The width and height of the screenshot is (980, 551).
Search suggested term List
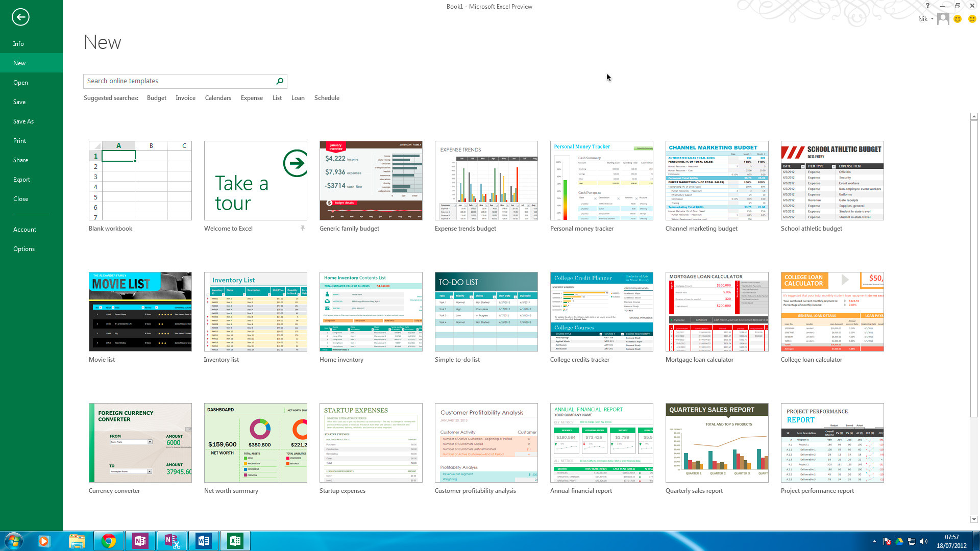tap(277, 98)
